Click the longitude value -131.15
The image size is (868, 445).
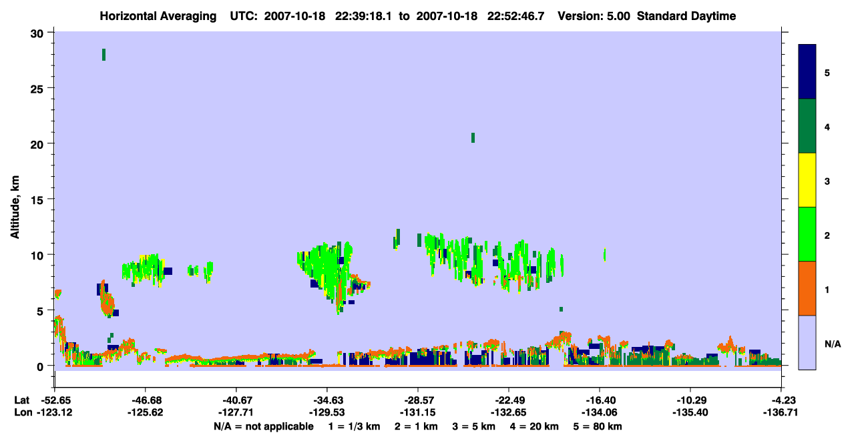[418, 412]
